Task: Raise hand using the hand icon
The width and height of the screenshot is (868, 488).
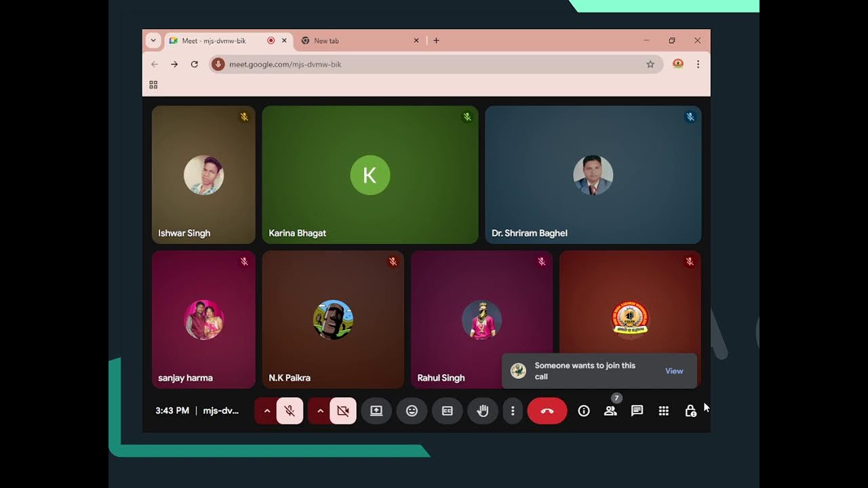Action: [x=483, y=411]
